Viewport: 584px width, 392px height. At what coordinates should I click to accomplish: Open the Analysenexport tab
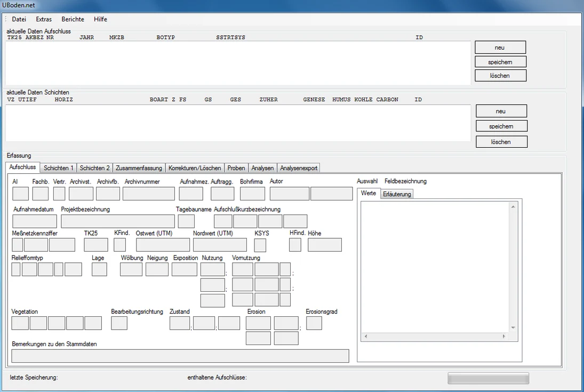point(298,168)
